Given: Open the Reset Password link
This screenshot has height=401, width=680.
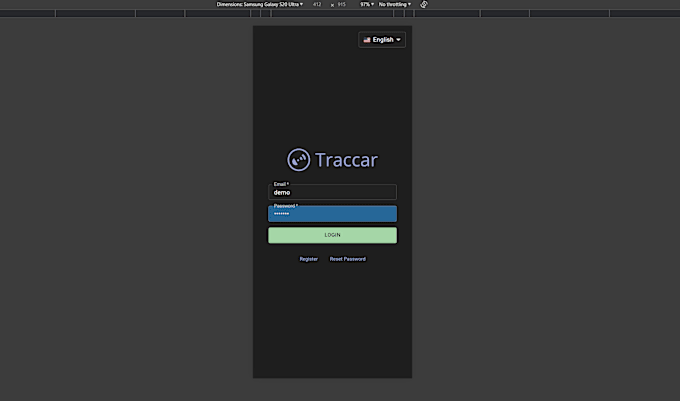Looking at the screenshot, I should pos(347,259).
